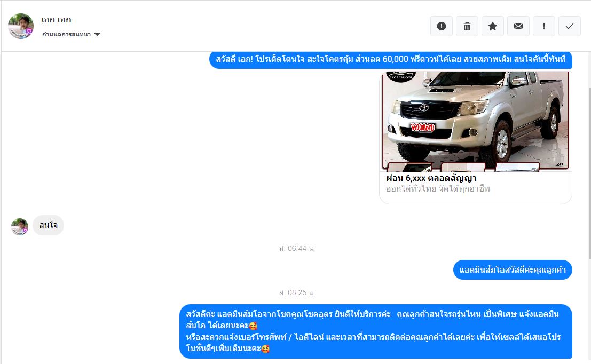Click the small avatar beside สนใจ message
This screenshot has height=364, width=591.
pyautogui.click(x=20, y=227)
